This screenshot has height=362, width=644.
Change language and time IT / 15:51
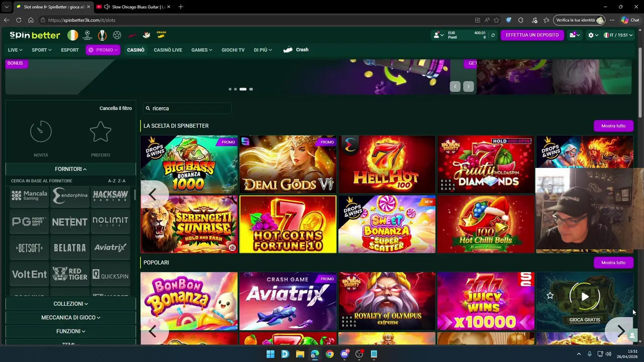(618, 35)
